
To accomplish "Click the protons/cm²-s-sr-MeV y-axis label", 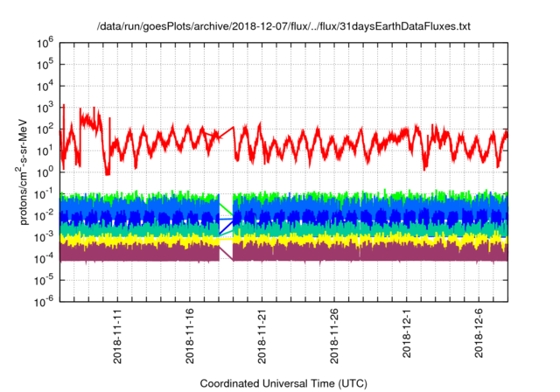I will (x=13, y=171).
